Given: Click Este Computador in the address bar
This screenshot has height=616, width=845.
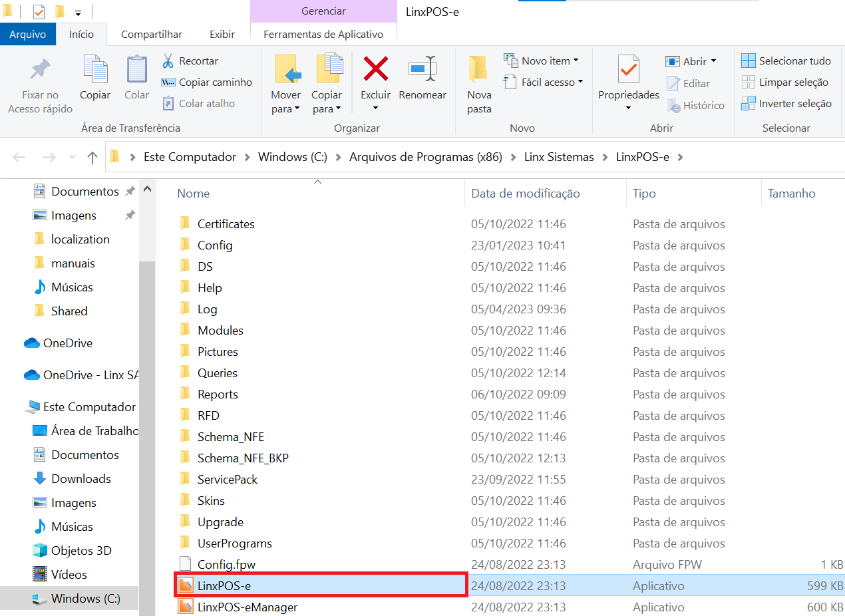Looking at the screenshot, I should [190, 157].
